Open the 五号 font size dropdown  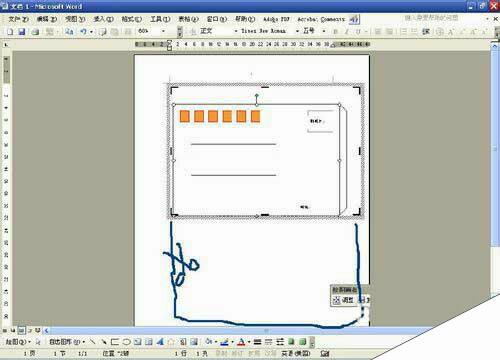324,31
